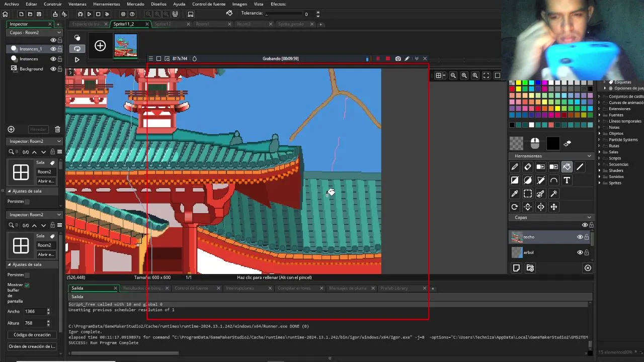
Task: Add a new frame with plus button
Action: pyautogui.click(x=100, y=46)
